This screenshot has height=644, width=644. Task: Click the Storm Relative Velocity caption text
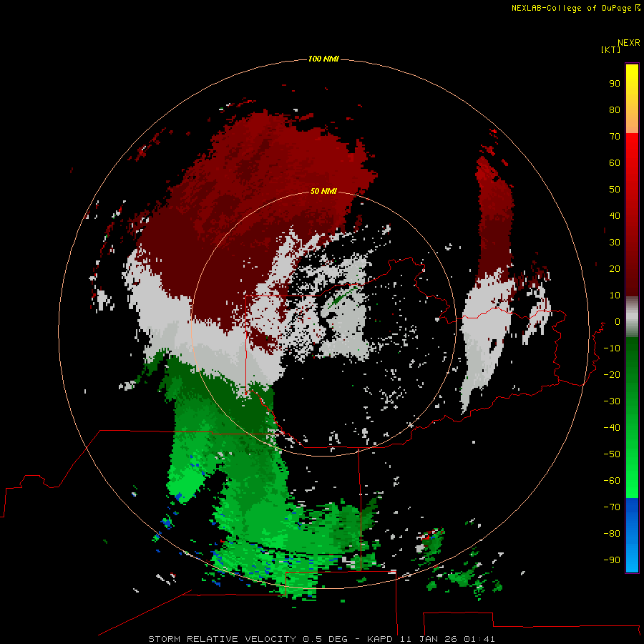(x=222, y=639)
